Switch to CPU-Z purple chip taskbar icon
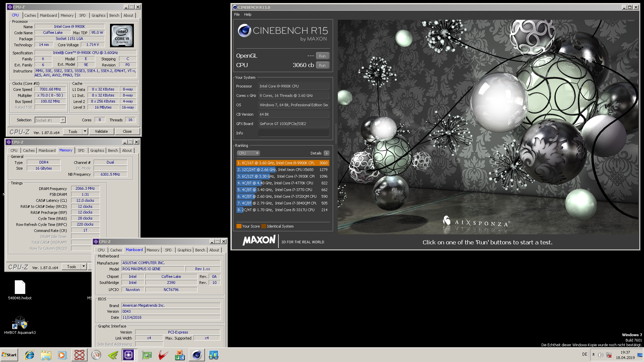The image size is (644, 362). tap(128, 355)
